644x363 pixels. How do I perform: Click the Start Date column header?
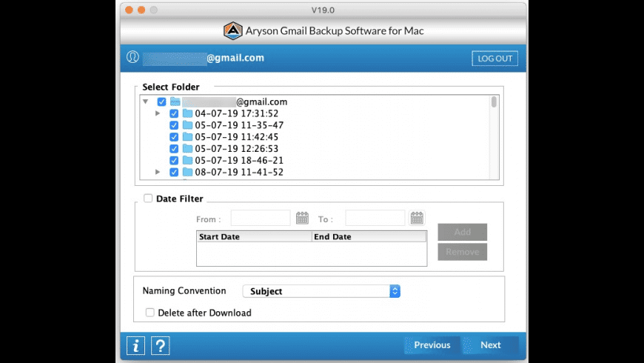click(x=254, y=237)
